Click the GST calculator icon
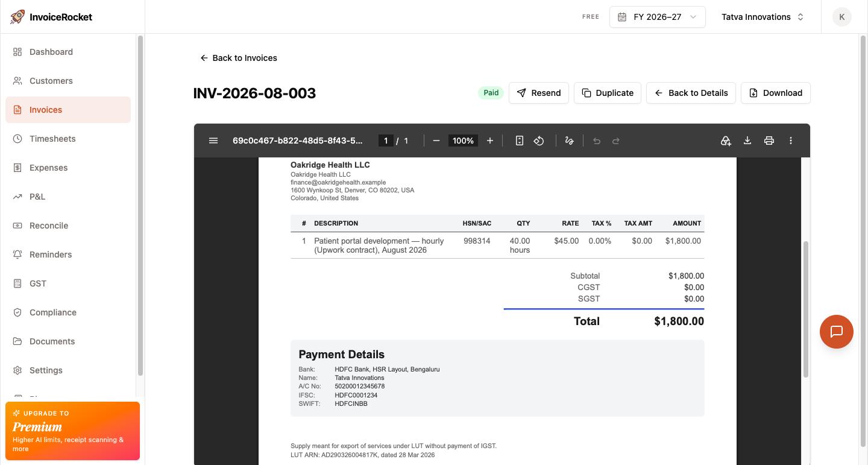868x465 pixels. point(17,283)
